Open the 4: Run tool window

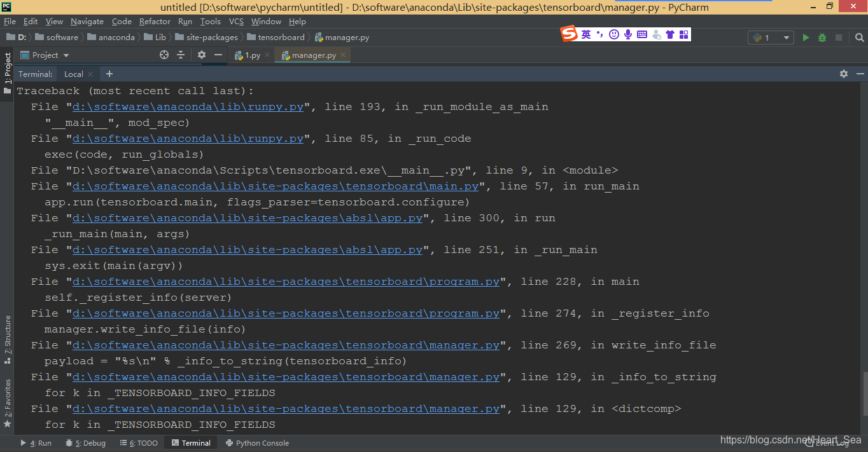click(36, 443)
